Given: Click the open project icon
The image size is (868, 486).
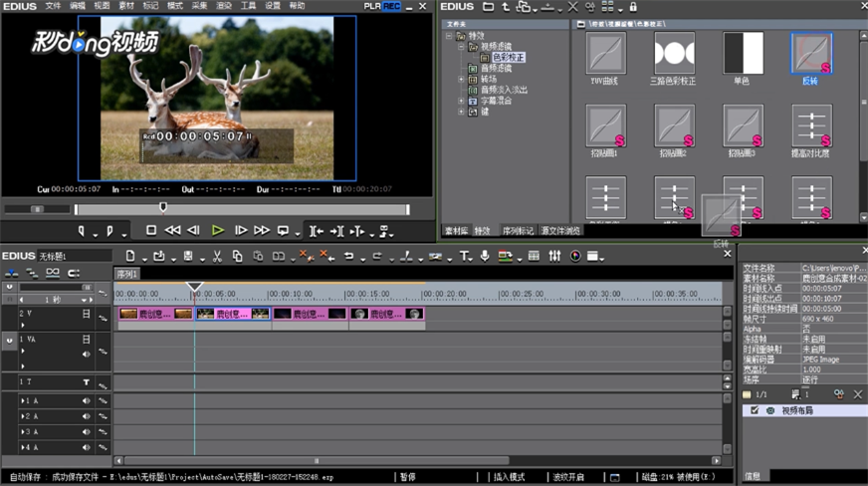Looking at the screenshot, I should tap(159, 256).
